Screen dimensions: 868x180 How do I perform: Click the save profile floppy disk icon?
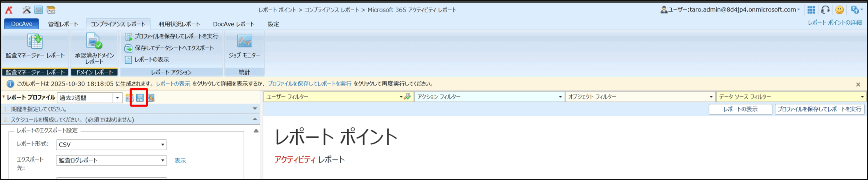coord(139,98)
